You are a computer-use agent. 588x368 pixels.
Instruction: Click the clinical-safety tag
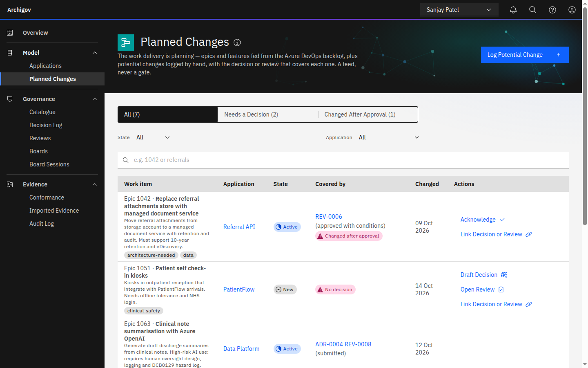[x=144, y=311]
